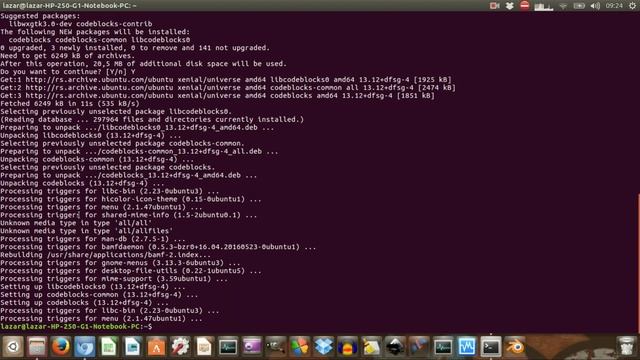Click the 09:24 clock indicator
Image resolution: width=640 pixels, height=360 pixels.
tap(614, 6)
